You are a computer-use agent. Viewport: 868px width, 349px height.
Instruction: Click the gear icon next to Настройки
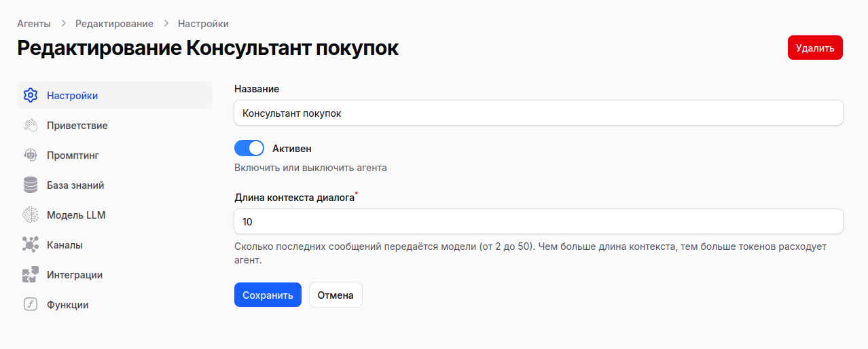(30, 96)
